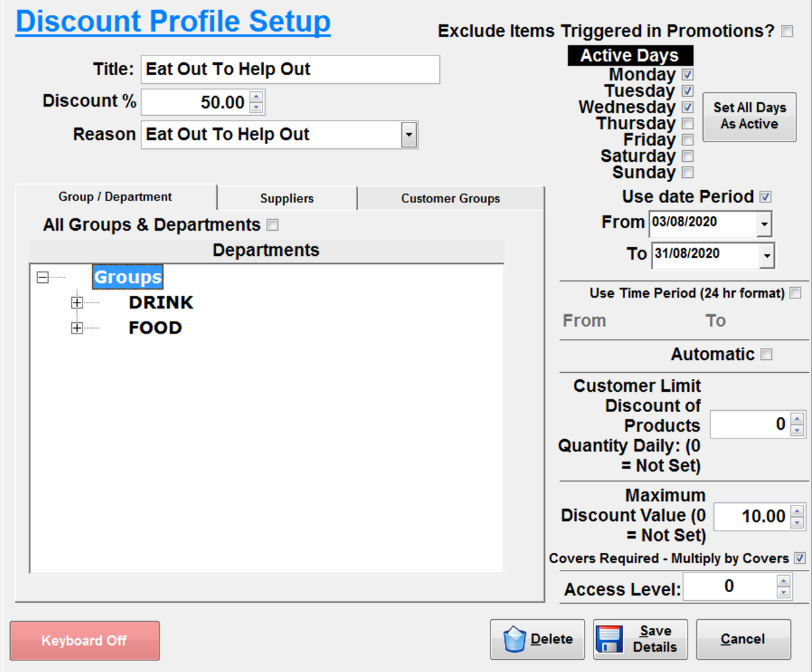Open the From date picker dropdown
The height and width of the screenshot is (672, 812).
pos(765,223)
